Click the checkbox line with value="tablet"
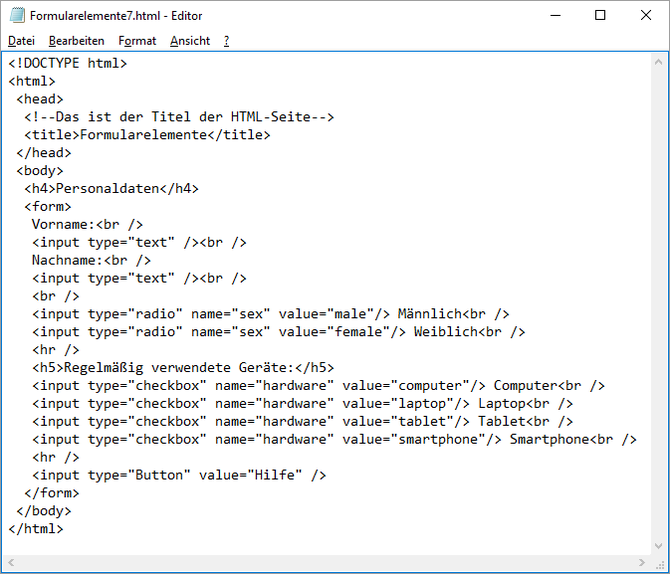This screenshot has width=670, height=574. point(302,422)
